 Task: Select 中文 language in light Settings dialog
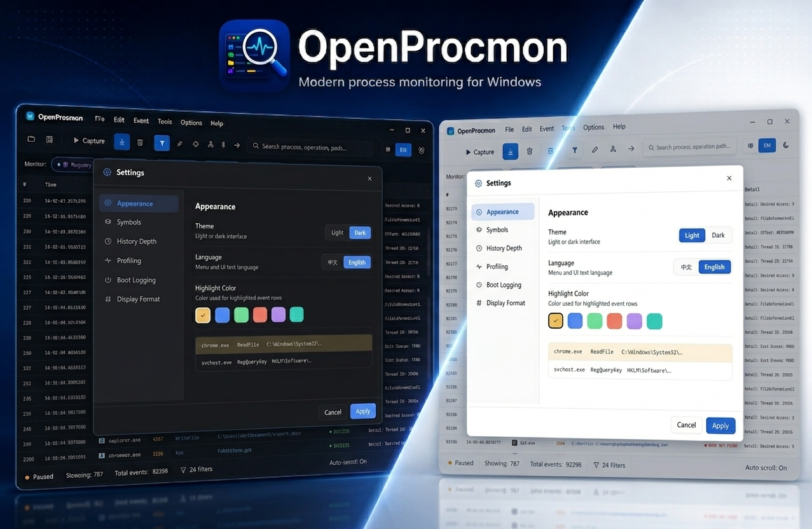pyautogui.click(x=687, y=267)
